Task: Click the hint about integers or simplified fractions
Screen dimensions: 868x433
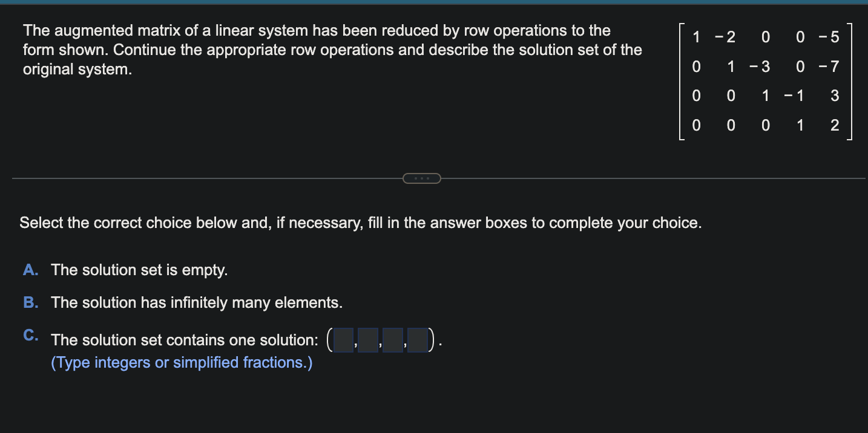Action: tap(181, 362)
